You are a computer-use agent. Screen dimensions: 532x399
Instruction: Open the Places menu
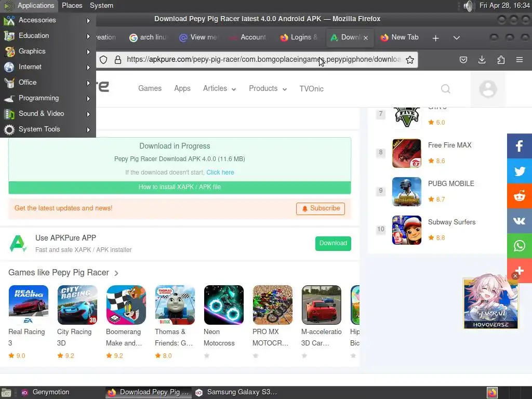(x=72, y=5)
